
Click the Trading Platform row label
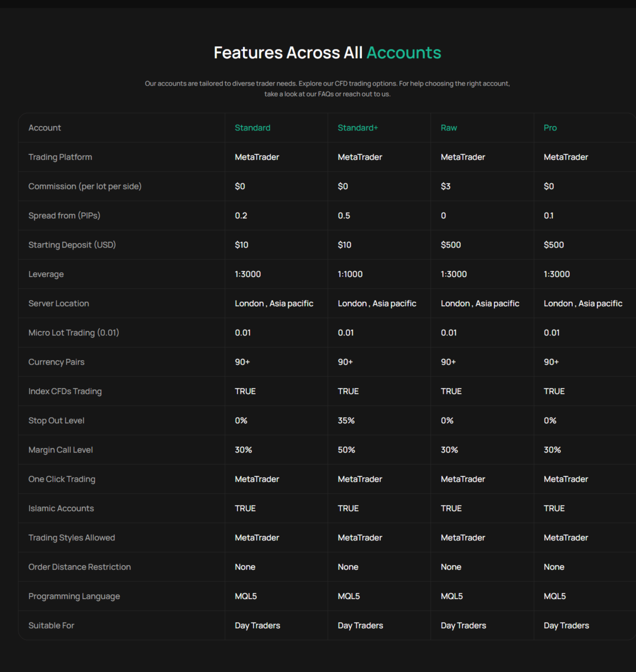point(60,157)
